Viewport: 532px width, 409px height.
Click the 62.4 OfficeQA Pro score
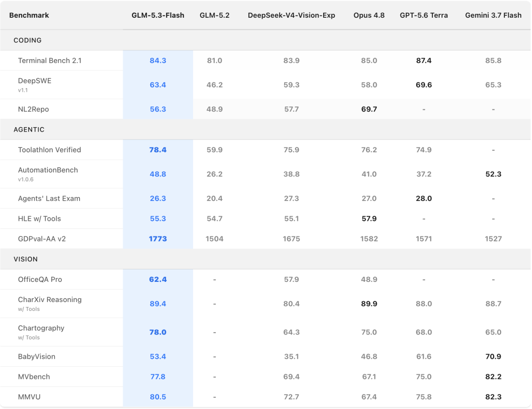(158, 279)
